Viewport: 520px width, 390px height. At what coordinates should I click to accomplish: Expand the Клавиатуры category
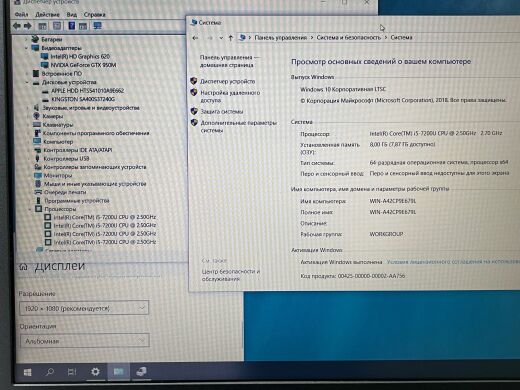coord(29,125)
